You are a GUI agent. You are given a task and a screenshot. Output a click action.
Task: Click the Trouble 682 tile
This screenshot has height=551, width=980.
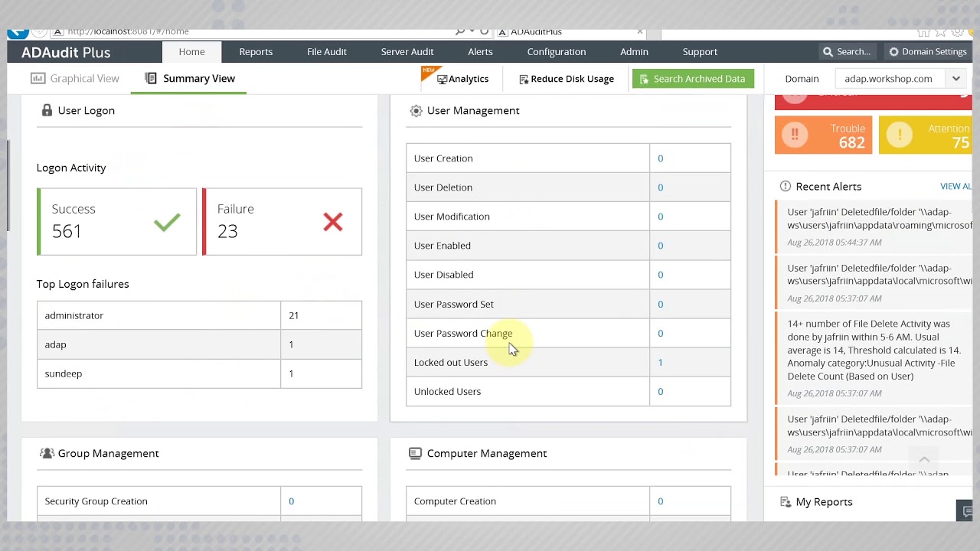click(x=825, y=135)
